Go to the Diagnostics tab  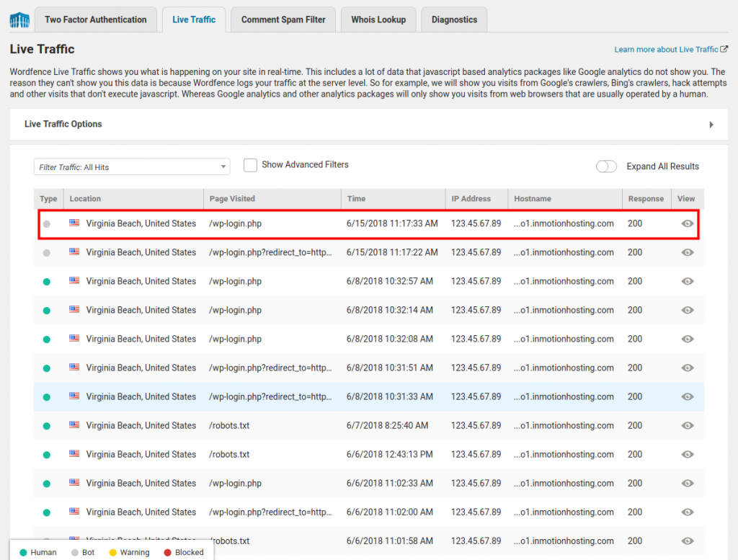coord(454,19)
